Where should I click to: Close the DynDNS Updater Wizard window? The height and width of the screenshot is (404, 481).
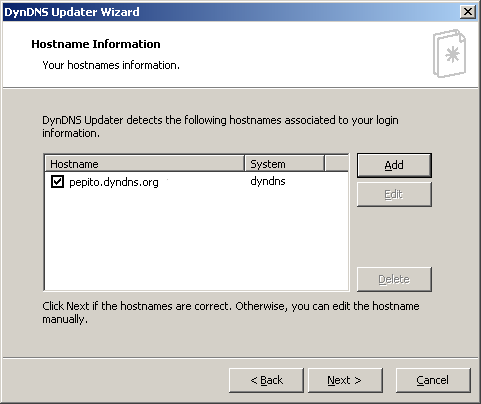468,12
